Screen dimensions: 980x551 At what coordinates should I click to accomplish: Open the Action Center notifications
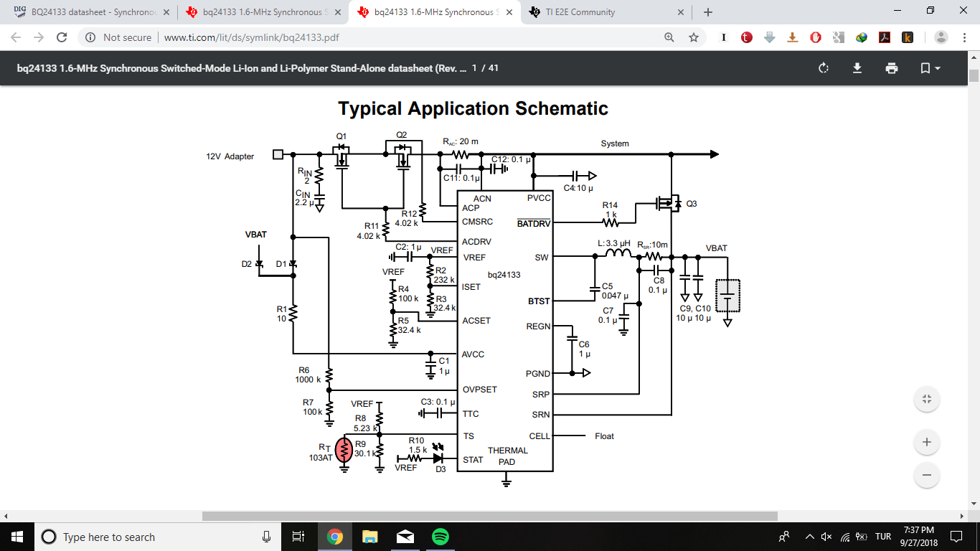(x=956, y=537)
